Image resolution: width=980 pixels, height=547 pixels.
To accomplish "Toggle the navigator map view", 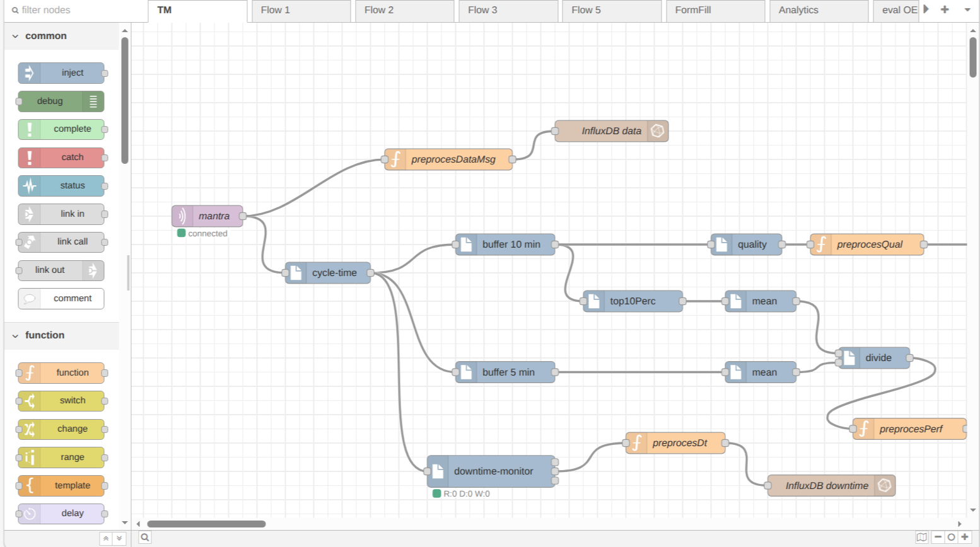I will point(922,538).
